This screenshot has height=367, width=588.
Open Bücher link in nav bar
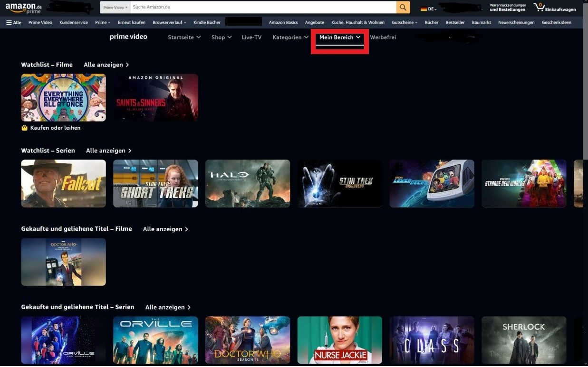coord(432,22)
